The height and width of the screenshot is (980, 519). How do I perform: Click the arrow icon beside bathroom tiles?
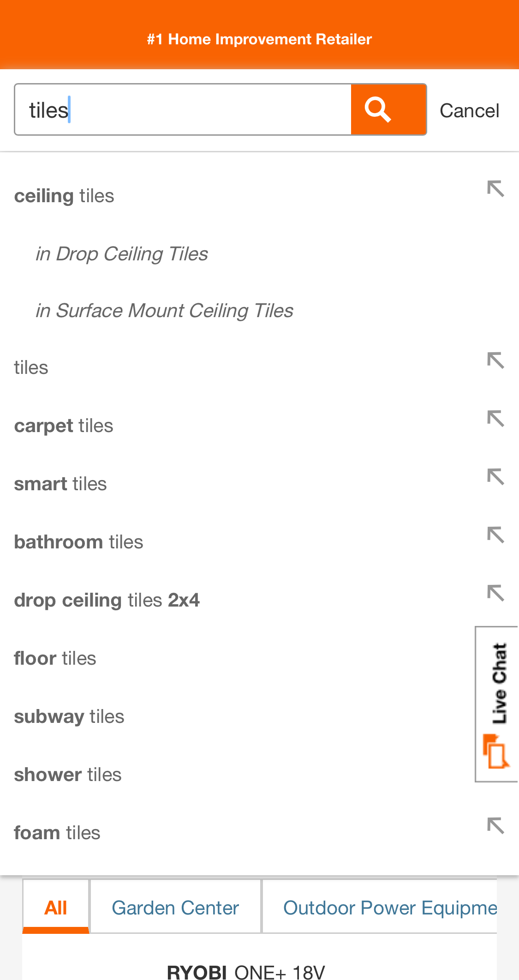pos(496,534)
